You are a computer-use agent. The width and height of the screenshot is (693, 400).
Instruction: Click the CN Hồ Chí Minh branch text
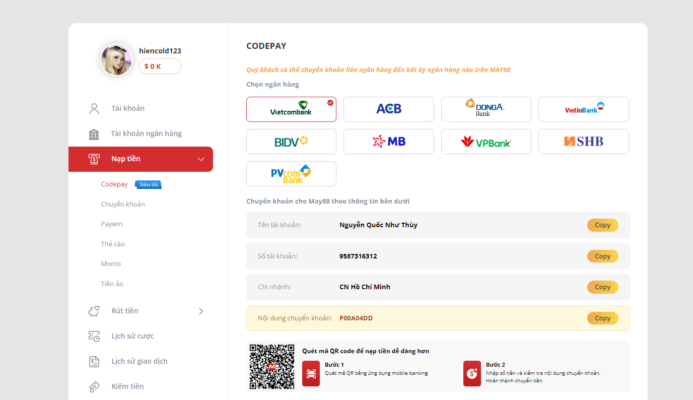coord(365,287)
